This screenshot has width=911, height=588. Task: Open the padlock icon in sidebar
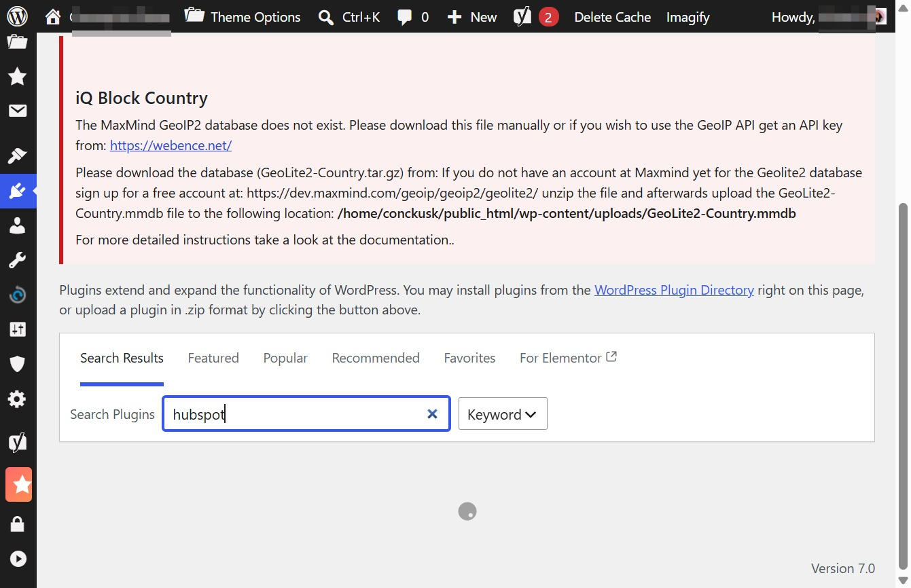click(18, 524)
